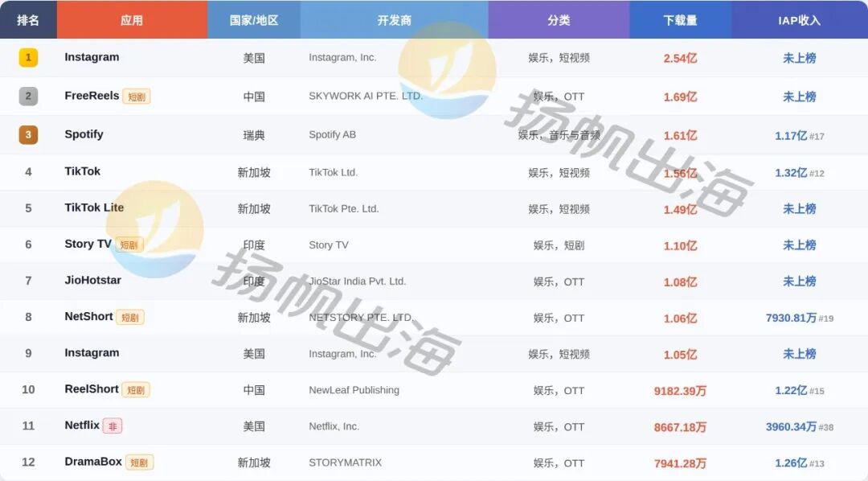Image resolution: width=868 pixels, height=481 pixels.
Task: Open the FreeReels app name
Action: pyautogui.click(x=92, y=96)
